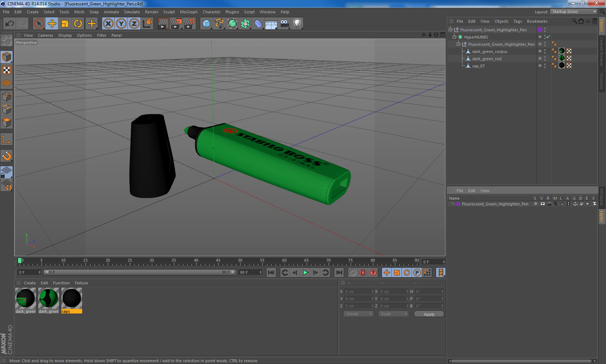Image resolution: width=606 pixels, height=364 pixels.
Task: Enable Points mode
Action: click(x=7, y=97)
